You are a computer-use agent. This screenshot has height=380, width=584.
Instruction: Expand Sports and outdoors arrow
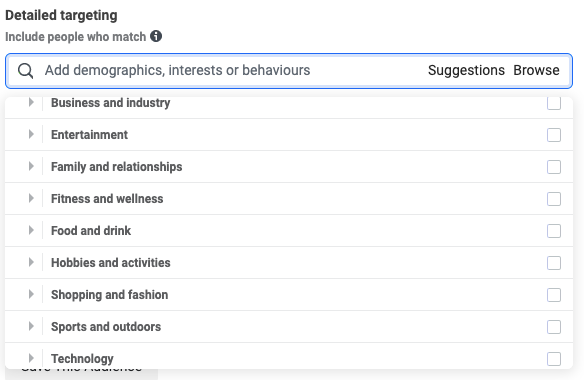click(x=31, y=326)
